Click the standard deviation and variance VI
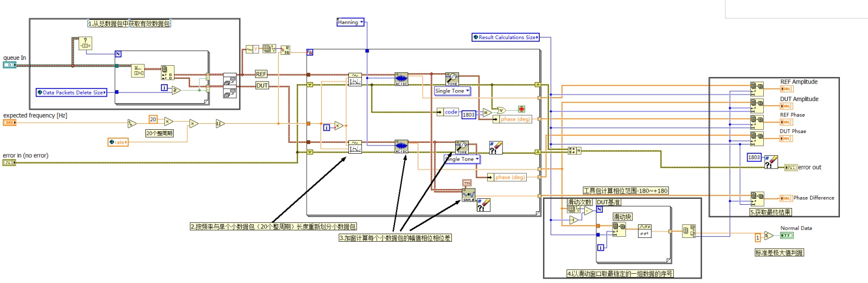Image resolution: width=868 pixels, height=283 pixels. point(644,230)
